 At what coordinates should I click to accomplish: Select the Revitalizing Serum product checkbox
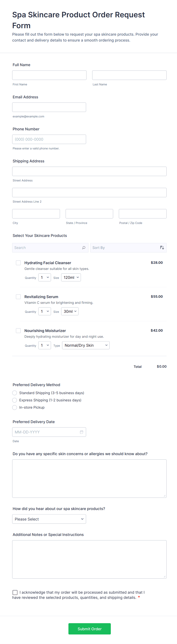(18, 297)
